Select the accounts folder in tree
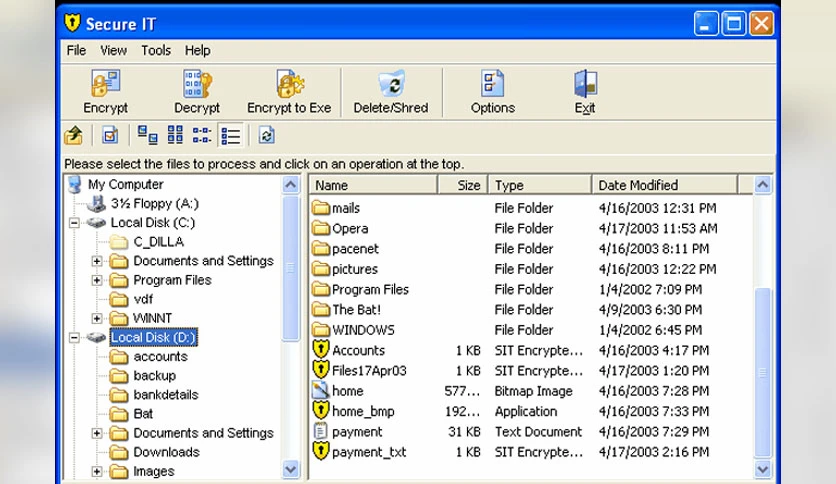Viewport: 836px width, 484px height. 160,357
